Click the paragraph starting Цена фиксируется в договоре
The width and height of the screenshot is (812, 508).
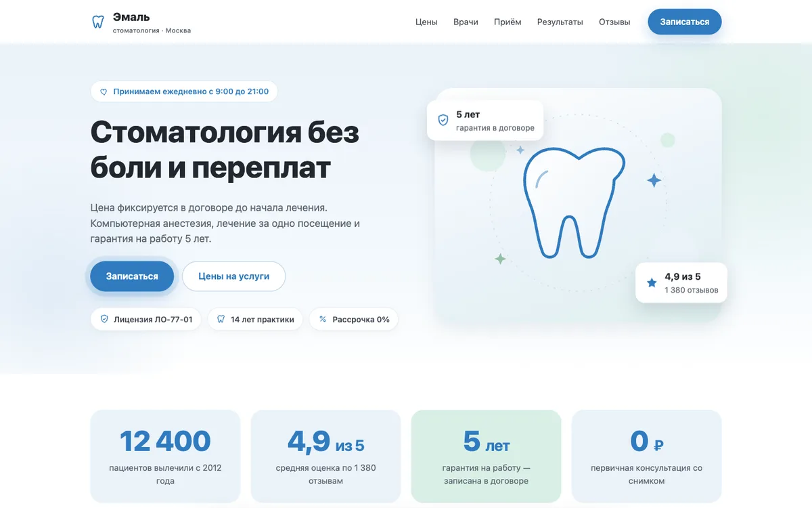[225, 223]
